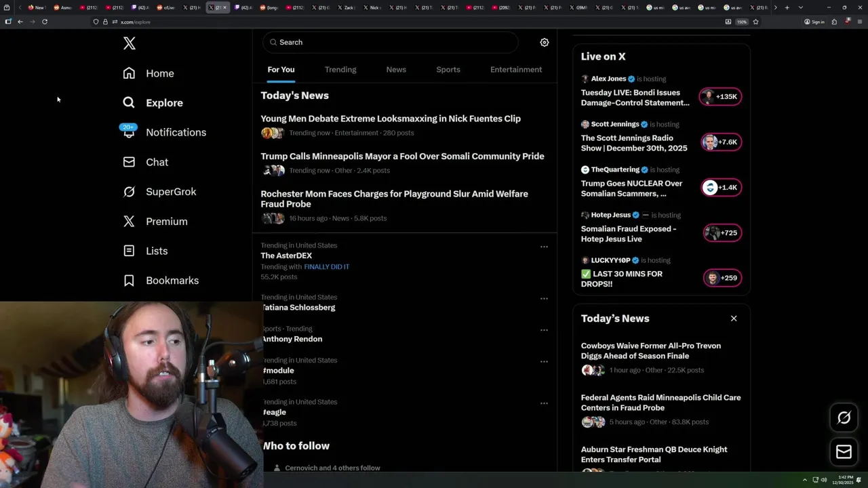Open Cowboys Waive Trevon Diggs story
The image size is (868, 488).
coord(651,350)
